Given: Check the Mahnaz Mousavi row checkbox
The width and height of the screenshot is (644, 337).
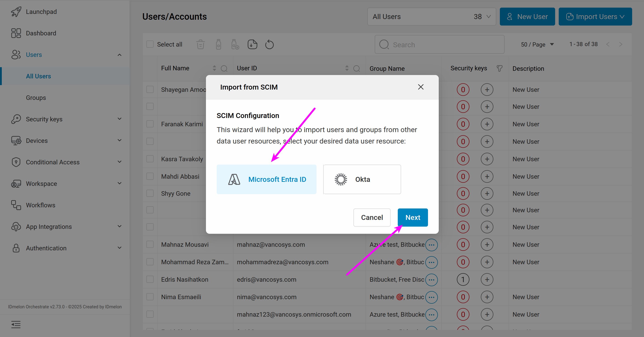Looking at the screenshot, I should tap(150, 245).
